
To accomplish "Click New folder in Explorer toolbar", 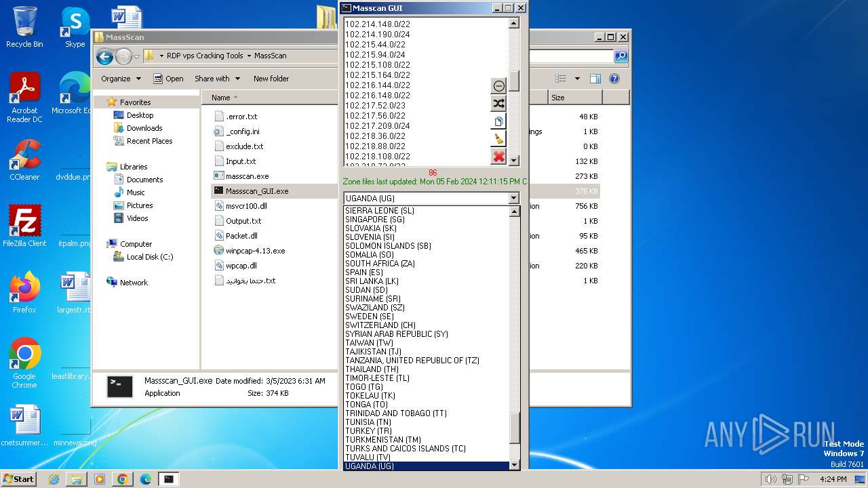I will [271, 79].
